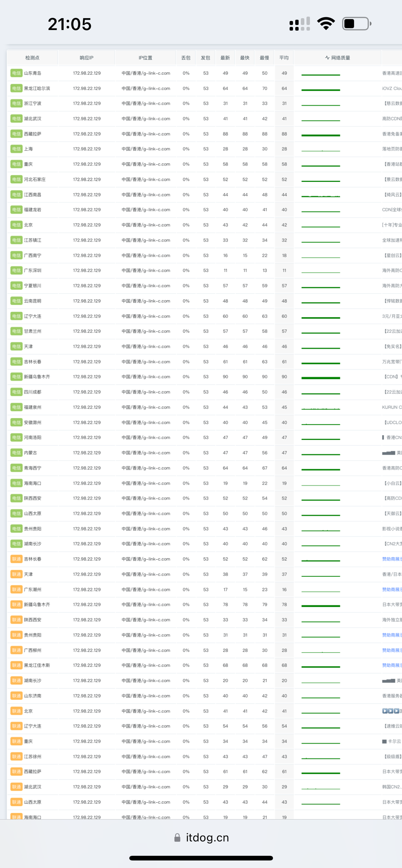
Task: Tap the battery icon in status bar
Action: 356,24
